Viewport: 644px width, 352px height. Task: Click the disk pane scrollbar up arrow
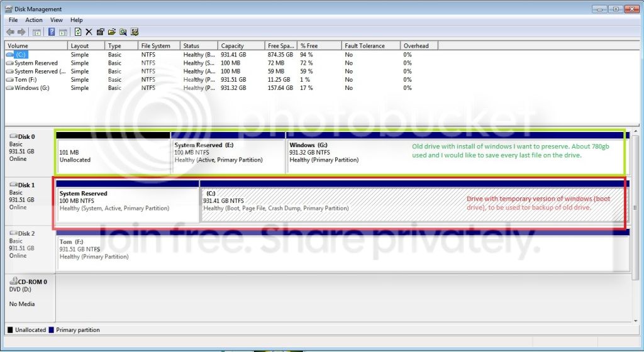pos(635,132)
